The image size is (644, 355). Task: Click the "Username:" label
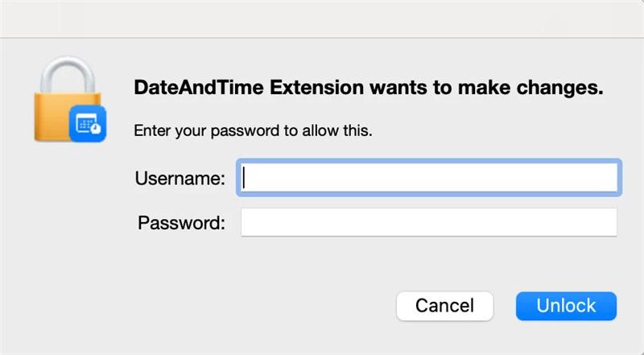[180, 179]
